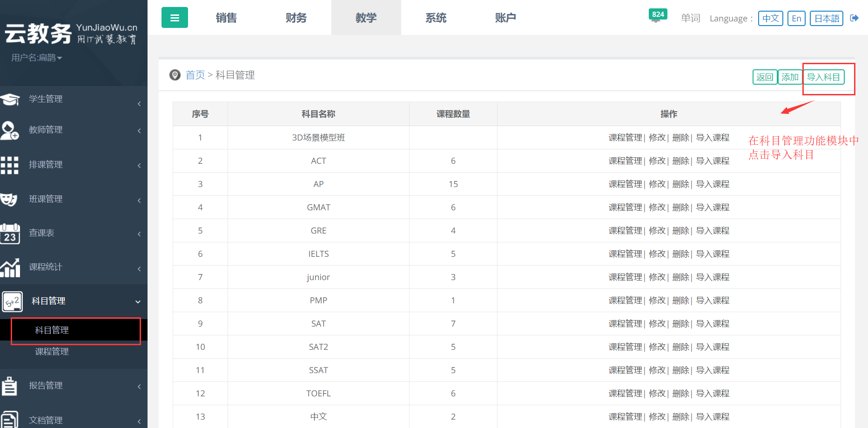Click 修改 in the IELTS row

[x=657, y=254]
